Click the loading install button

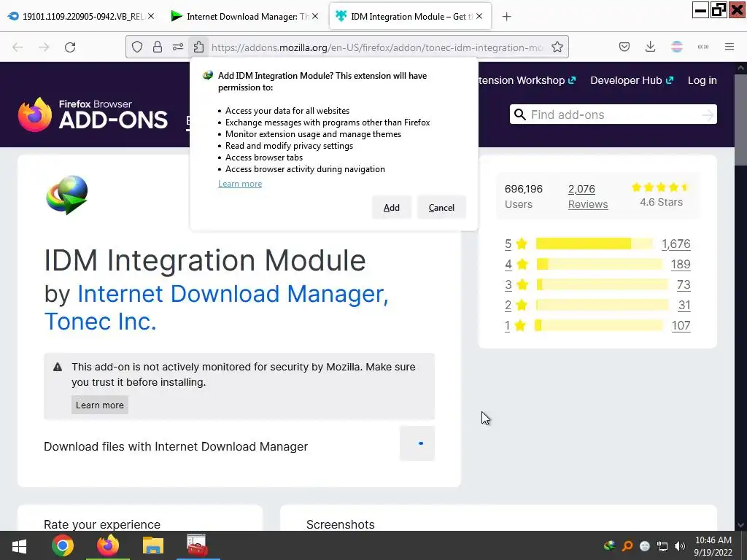coord(417,443)
